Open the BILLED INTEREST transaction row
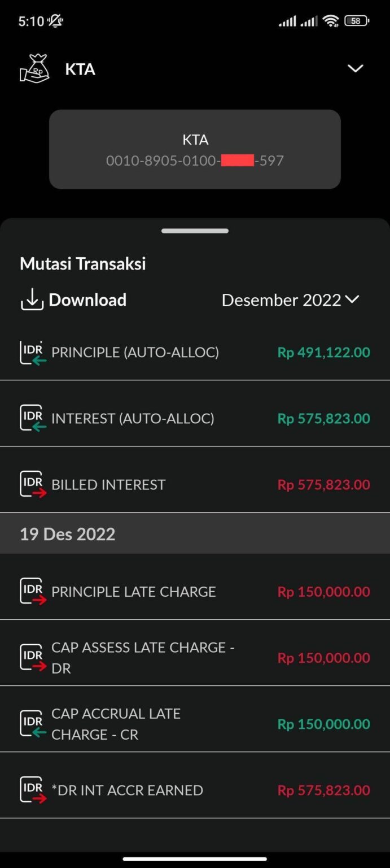This screenshot has width=390, height=868. [169, 485]
